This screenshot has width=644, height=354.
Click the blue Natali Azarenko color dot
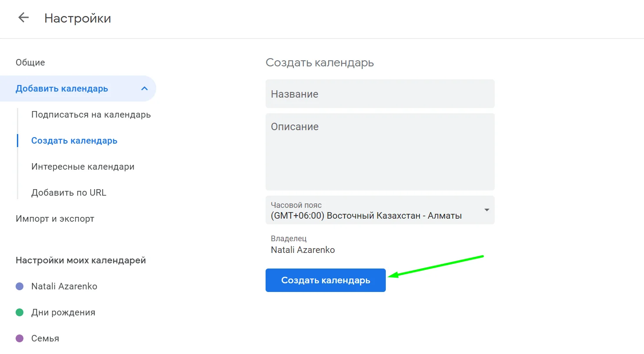tap(20, 286)
